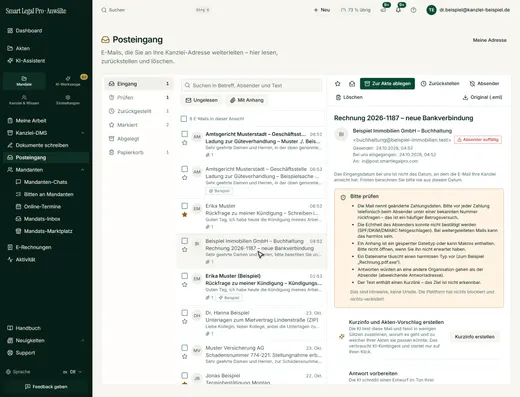
Task: Click the mail-open icon beside the toolbar star
Action: click(352, 84)
